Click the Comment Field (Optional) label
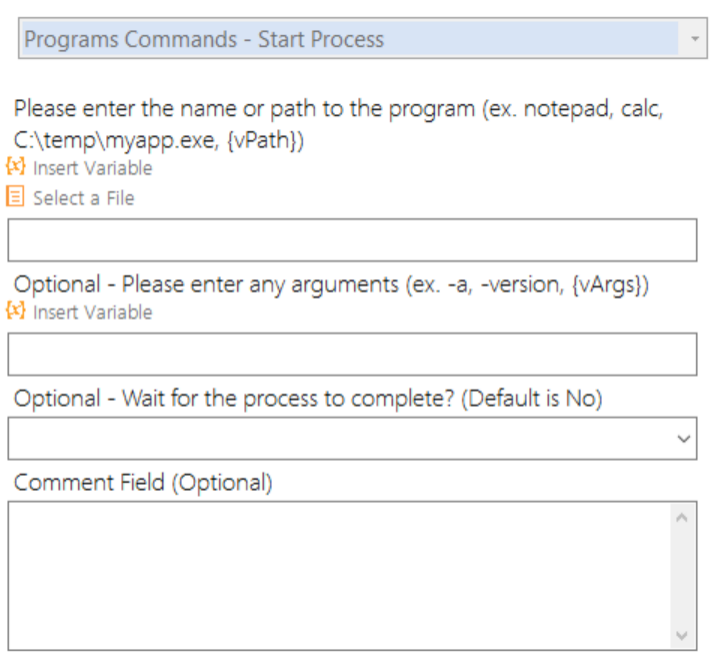The height and width of the screenshot is (658, 712). pyautogui.click(x=143, y=482)
